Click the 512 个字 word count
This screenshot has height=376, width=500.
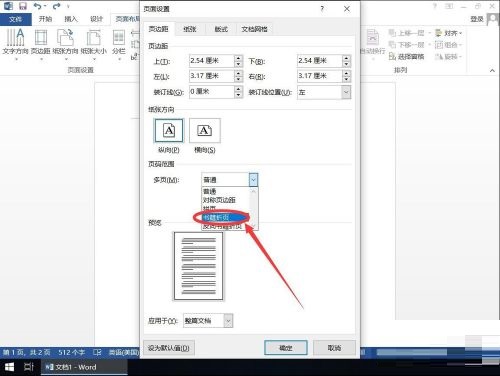point(71,352)
